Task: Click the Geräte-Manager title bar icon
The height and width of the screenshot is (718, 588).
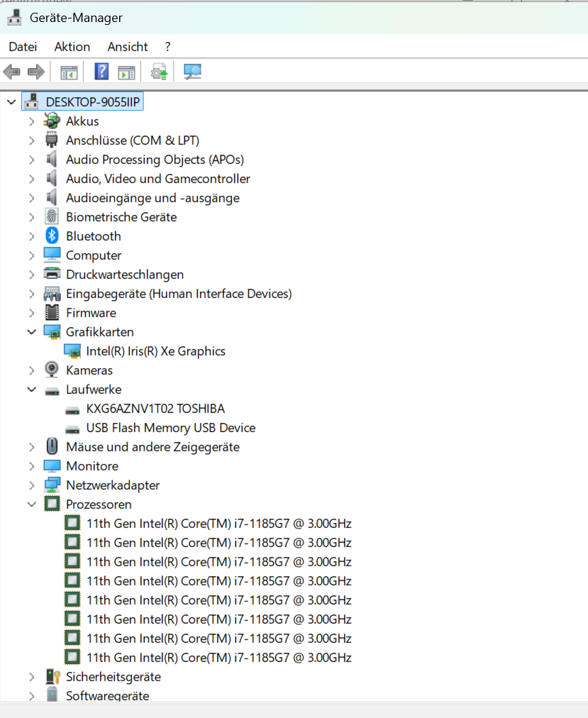Action: tap(14, 18)
